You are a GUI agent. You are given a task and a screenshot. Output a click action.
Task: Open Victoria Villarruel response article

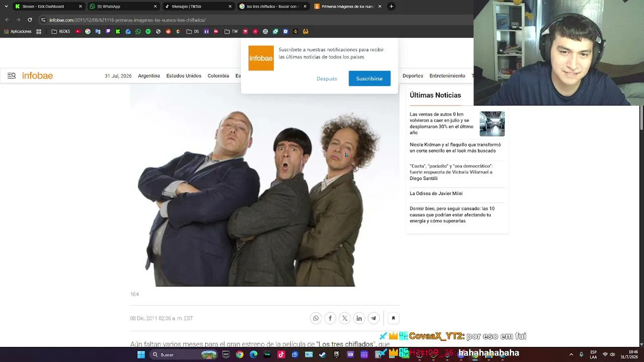point(451,172)
